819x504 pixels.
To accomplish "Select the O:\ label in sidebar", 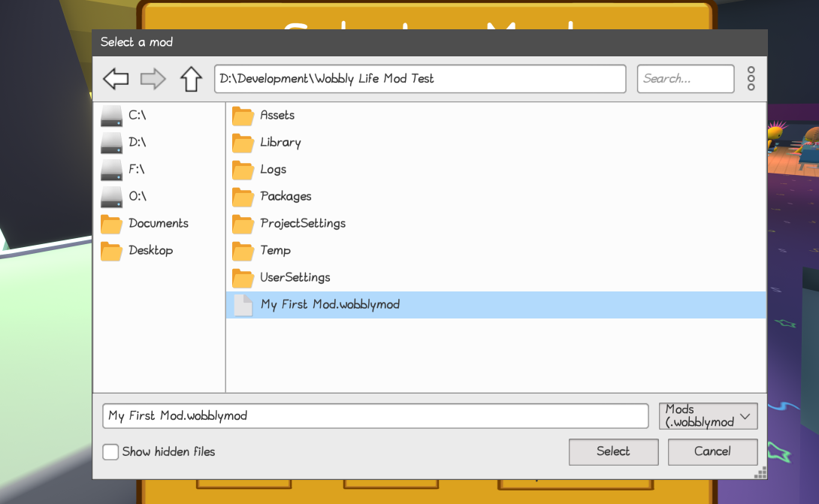I will point(138,197).
